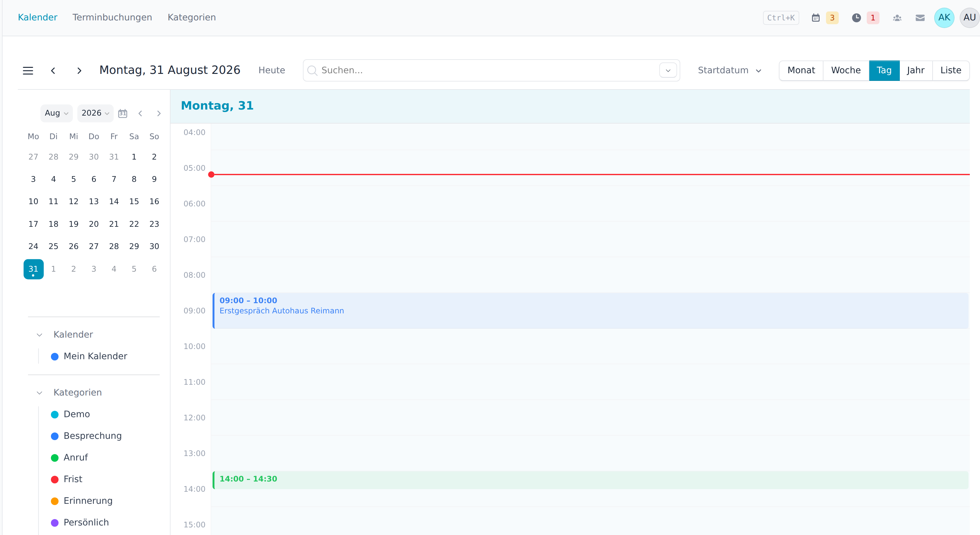Select August 20 in mini calendar
980x535 pixels.
click(94, 224)
